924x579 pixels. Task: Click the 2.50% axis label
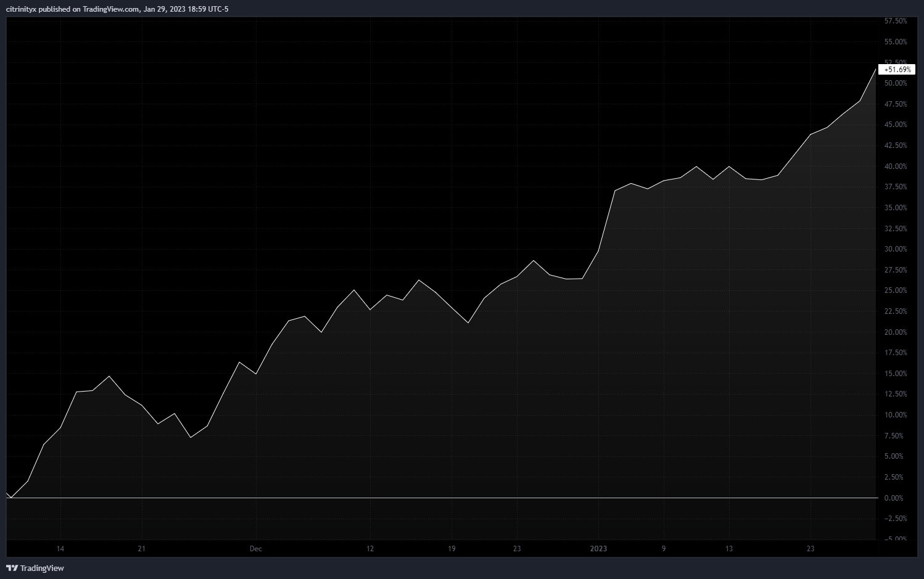894,477
